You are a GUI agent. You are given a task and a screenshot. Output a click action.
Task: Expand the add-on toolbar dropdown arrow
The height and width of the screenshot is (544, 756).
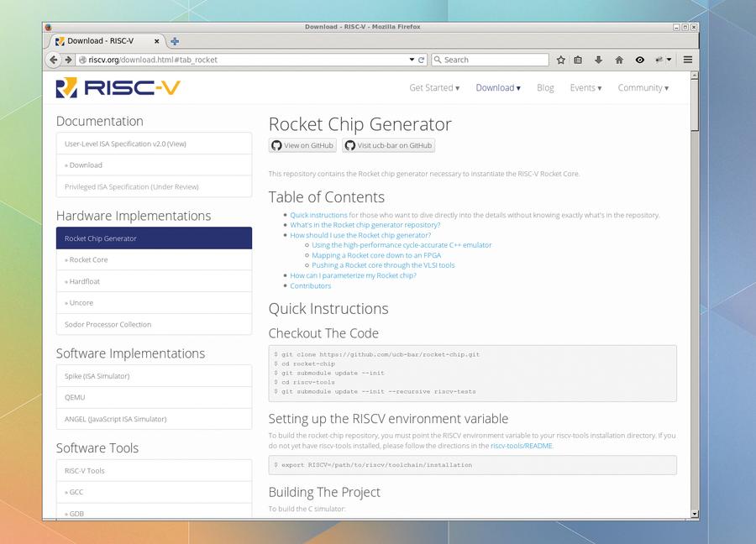click(669, 60)
